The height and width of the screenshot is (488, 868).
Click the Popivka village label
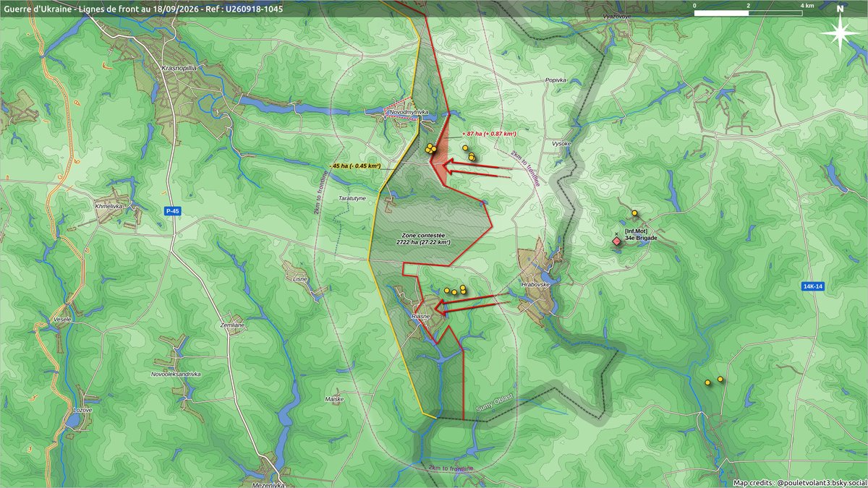click(x=556, y=81)
